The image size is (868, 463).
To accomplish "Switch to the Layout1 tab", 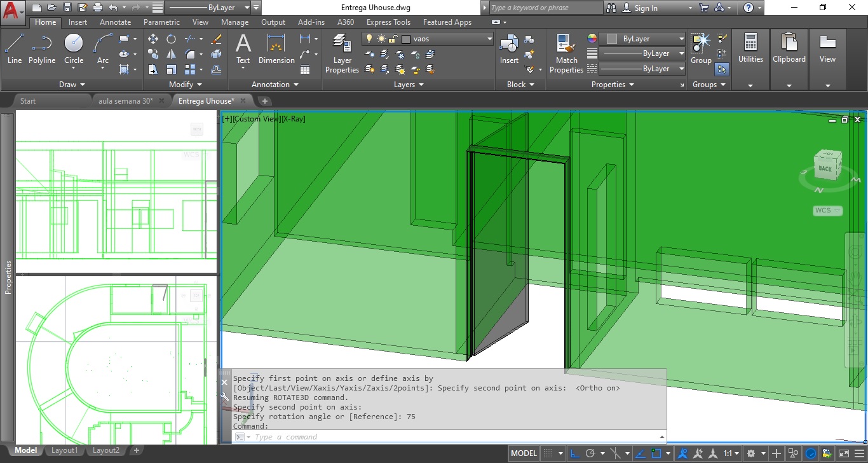I will [x=65, y=450].
